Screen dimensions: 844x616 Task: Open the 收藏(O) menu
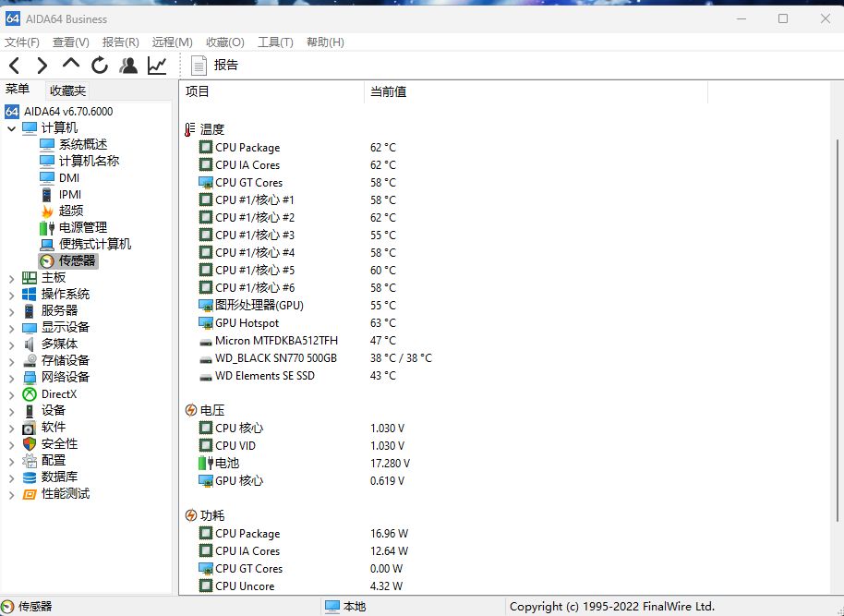[x=225, y=42]
